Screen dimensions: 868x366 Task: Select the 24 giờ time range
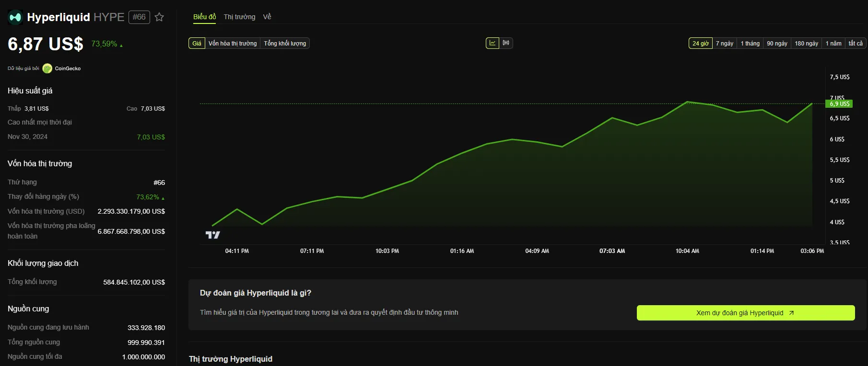(x=701, y=43)
